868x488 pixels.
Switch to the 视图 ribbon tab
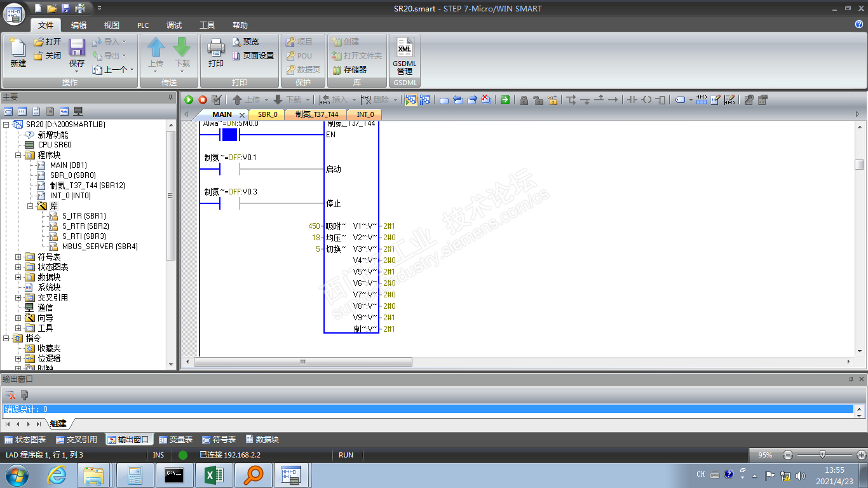point(112,25)
